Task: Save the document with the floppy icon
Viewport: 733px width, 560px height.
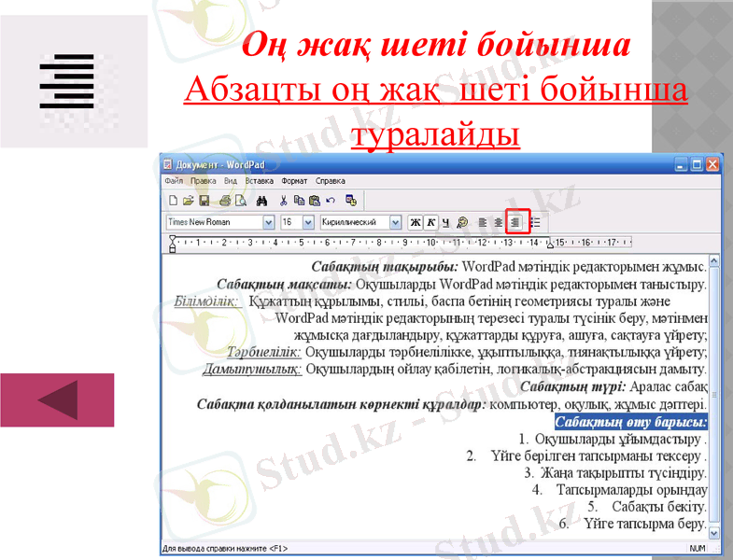Action: [x=204, y=201]
